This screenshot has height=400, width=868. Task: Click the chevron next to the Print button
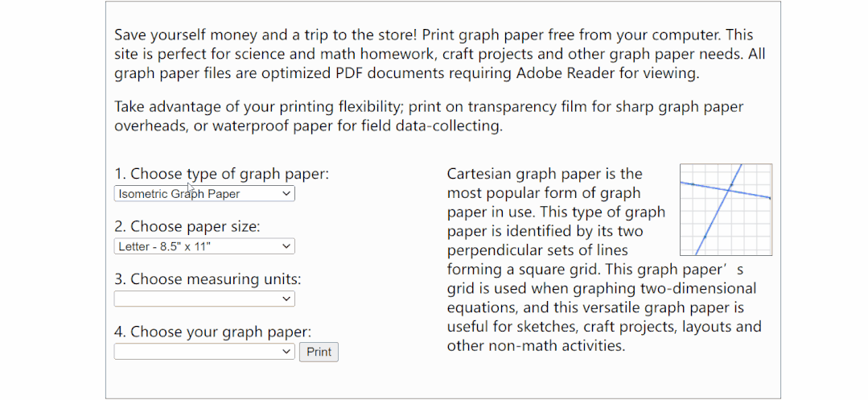[286, 352]
